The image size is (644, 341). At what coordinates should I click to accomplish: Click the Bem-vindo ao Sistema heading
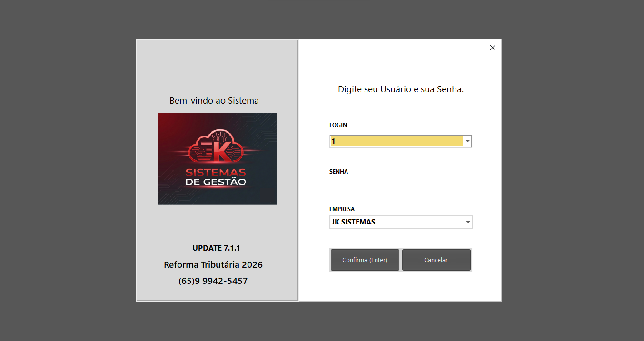214,101
